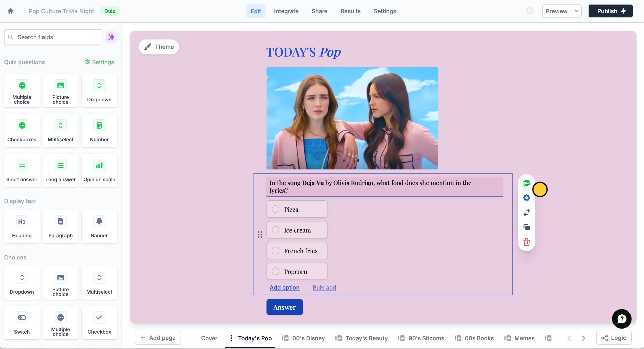This screenshot has height=349, width=644.
Task: Switch to the Settings tab
Action: pyautogui.click(x=384, y=11)
